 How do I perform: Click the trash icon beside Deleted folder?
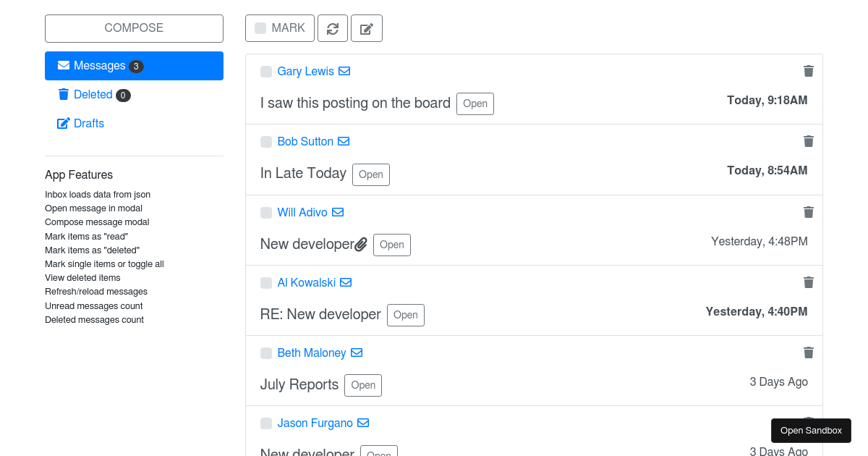point(62,94)
